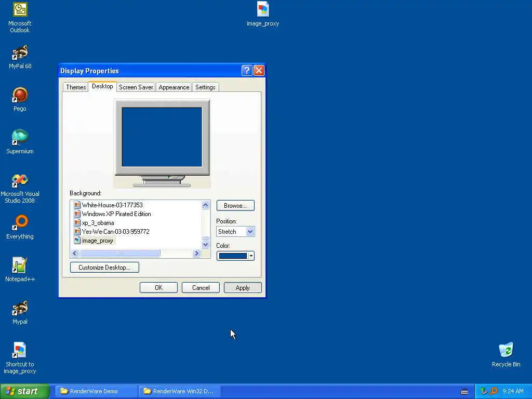Click the background list scroll right arrow
Image resolution: width=532 pixels, height=399 pixels.
click(x=196, y=254)
